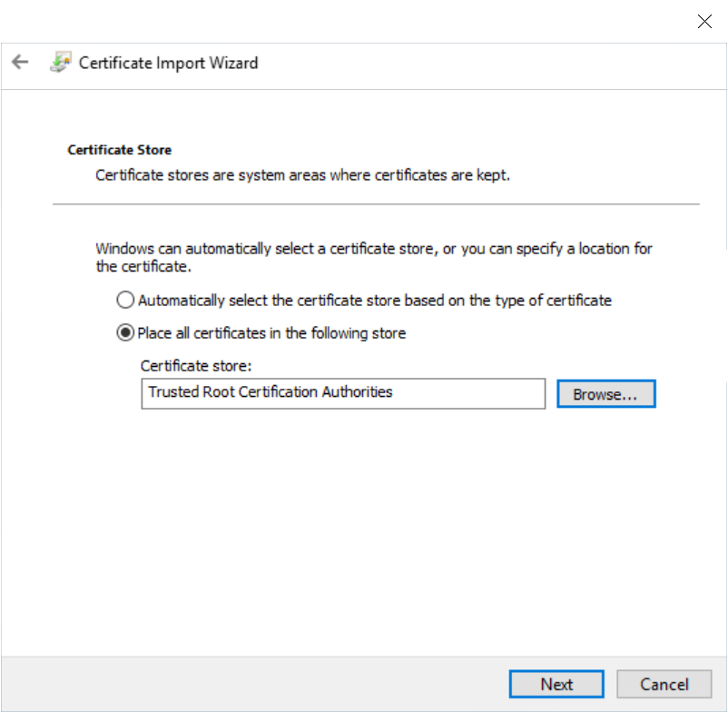
Task: Click the blank white area below the store field
Action: 363,527
